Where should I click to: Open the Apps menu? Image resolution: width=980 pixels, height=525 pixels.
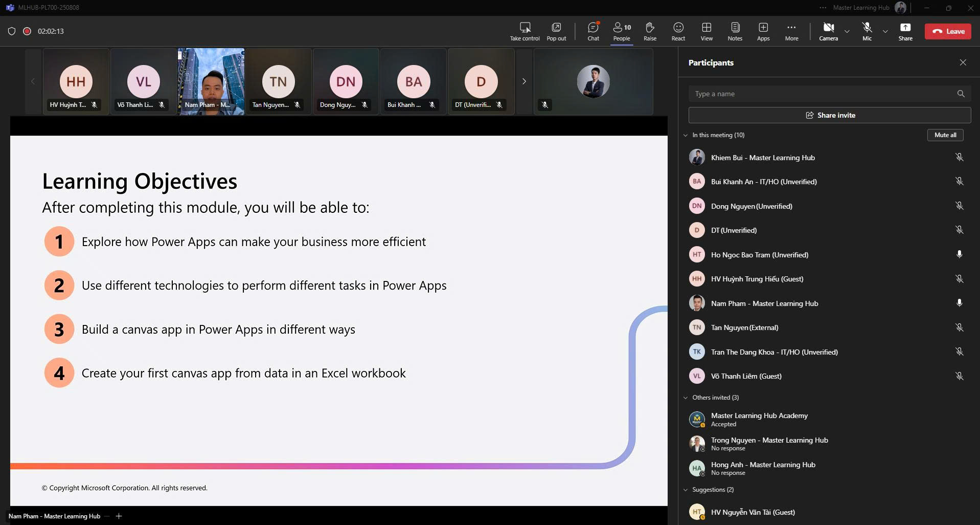(763, 31)
